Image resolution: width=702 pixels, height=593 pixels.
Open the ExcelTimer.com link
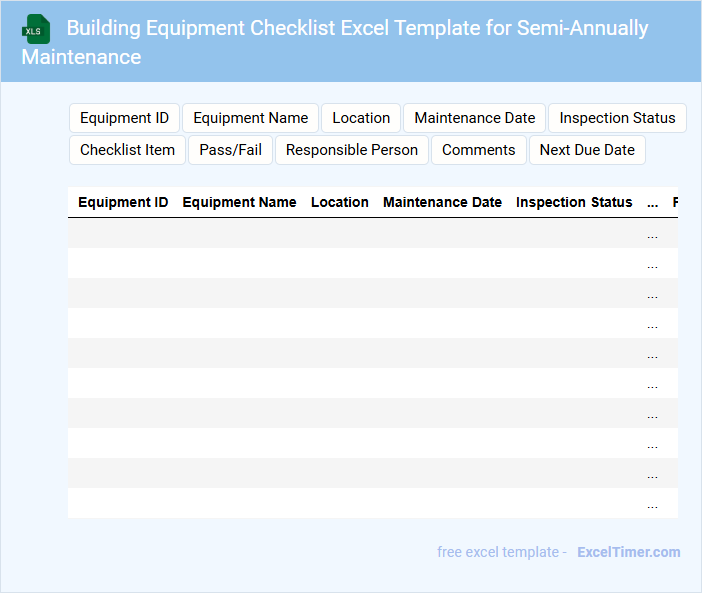pos(628,552)
